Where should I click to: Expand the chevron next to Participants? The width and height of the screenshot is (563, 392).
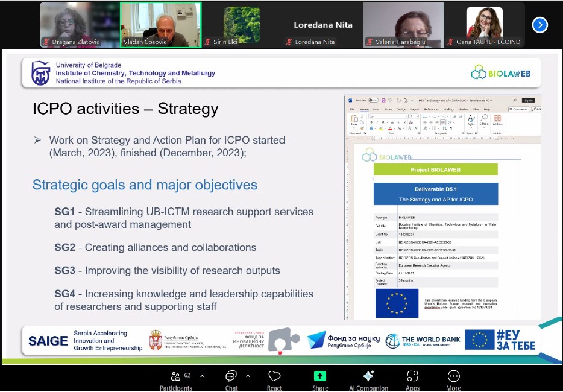[x=202, y=376]
